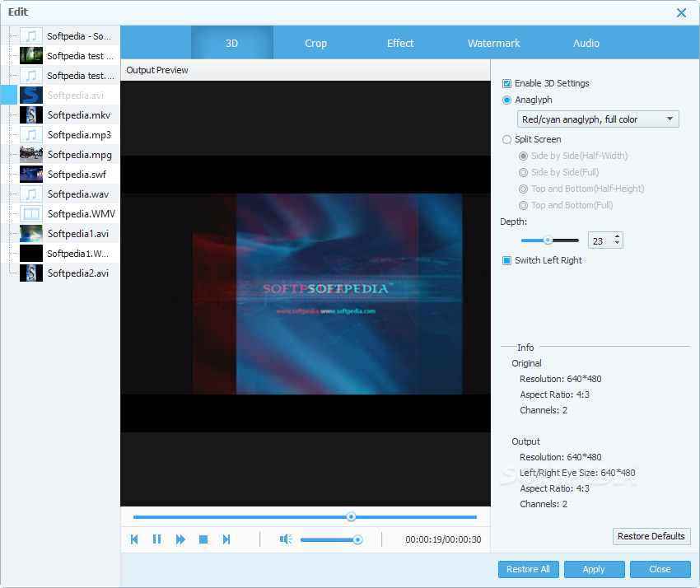The image size is (700, 588).
Task: Choose Side by Side(Half-Width) option
Action: click(x=523, y=156)
